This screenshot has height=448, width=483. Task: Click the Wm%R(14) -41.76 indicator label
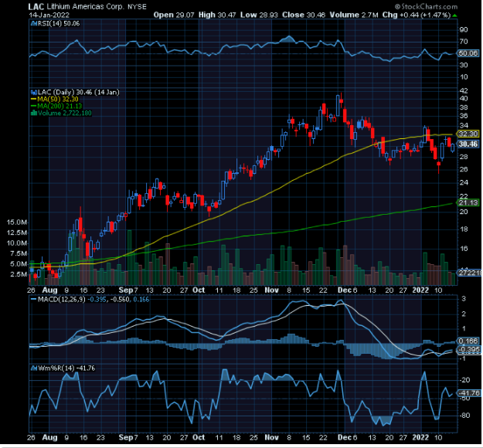[66, 368]
